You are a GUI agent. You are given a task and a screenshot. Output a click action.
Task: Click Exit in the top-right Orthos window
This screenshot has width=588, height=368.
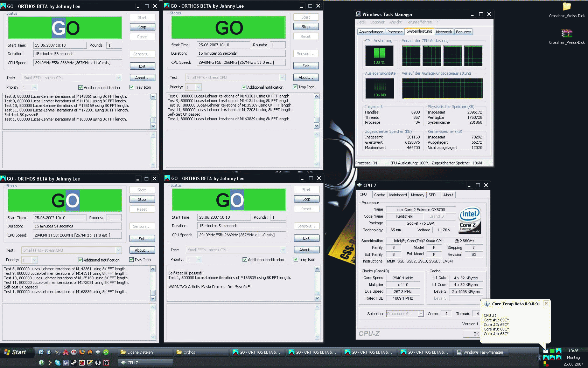click(306, 66)
